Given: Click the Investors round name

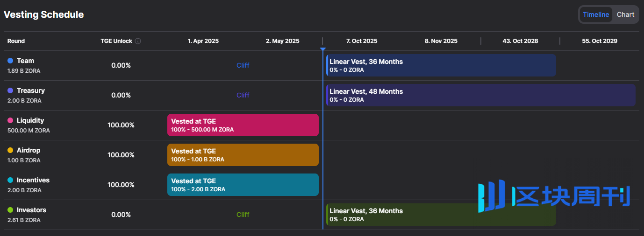Looking at the screenshot, I should [x=31, y=210].
